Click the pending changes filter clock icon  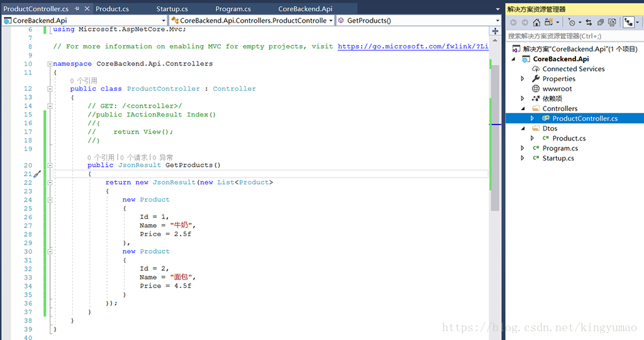pos(571,22)
